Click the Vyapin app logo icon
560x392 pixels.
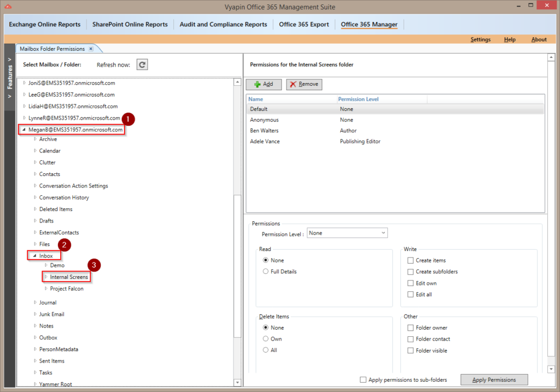8,7
